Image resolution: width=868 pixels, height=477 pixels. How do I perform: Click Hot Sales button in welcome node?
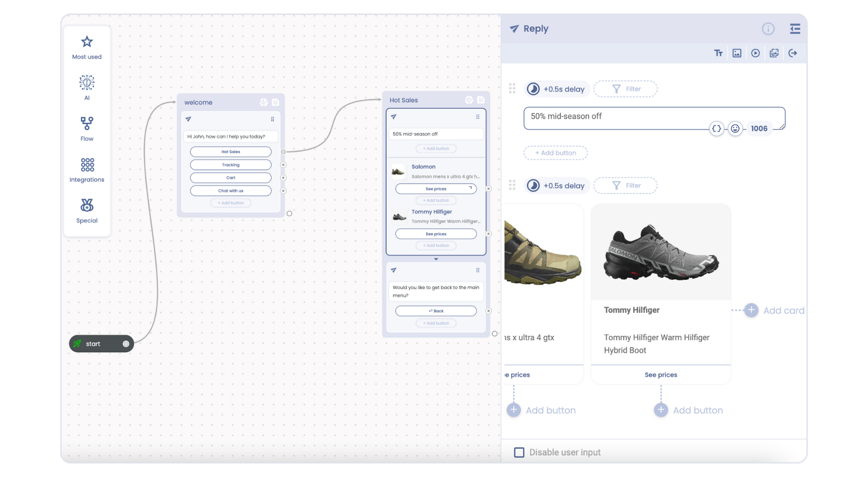[231, 152]
